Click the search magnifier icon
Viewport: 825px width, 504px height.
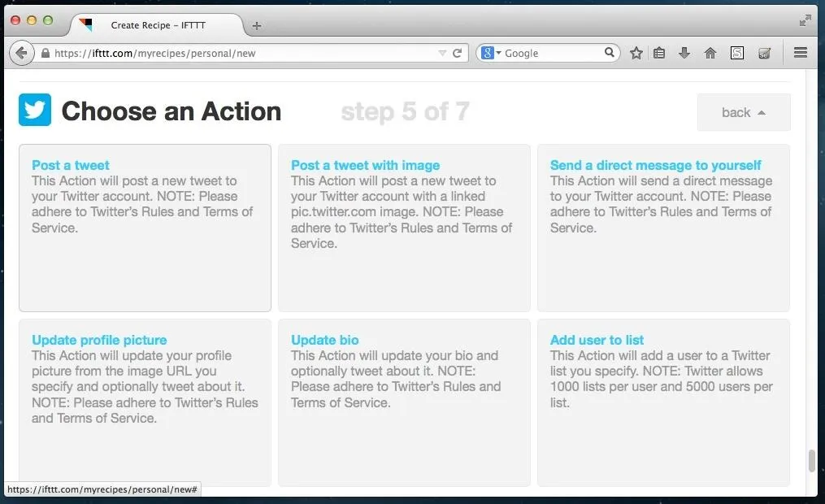click(610, 52)
